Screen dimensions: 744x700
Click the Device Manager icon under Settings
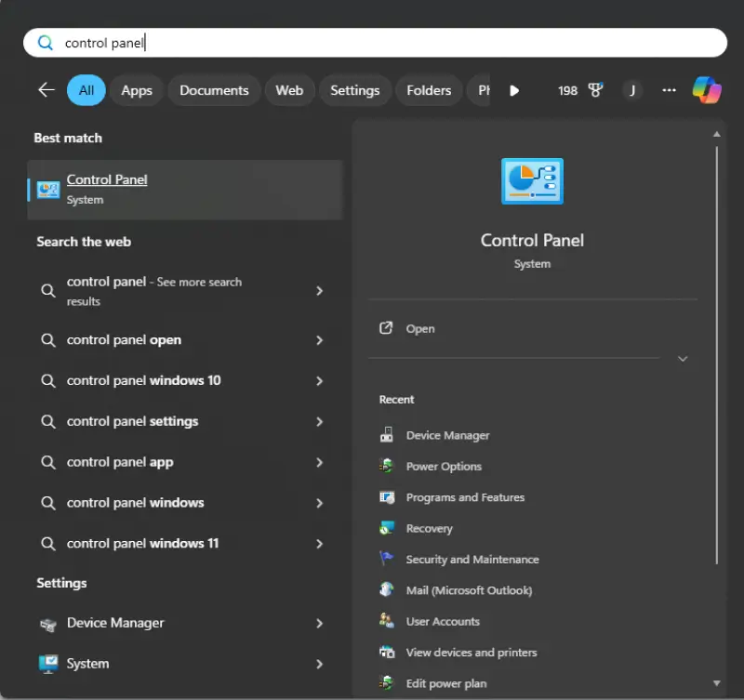click(x=48, y=625)
